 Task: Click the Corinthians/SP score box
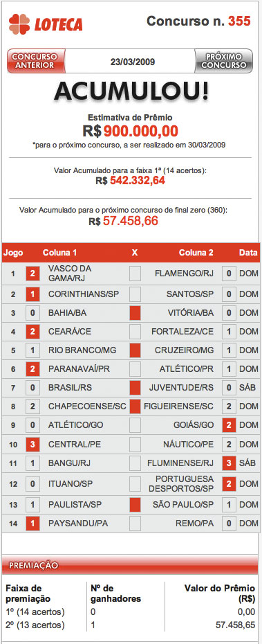[x=32, y=294]
